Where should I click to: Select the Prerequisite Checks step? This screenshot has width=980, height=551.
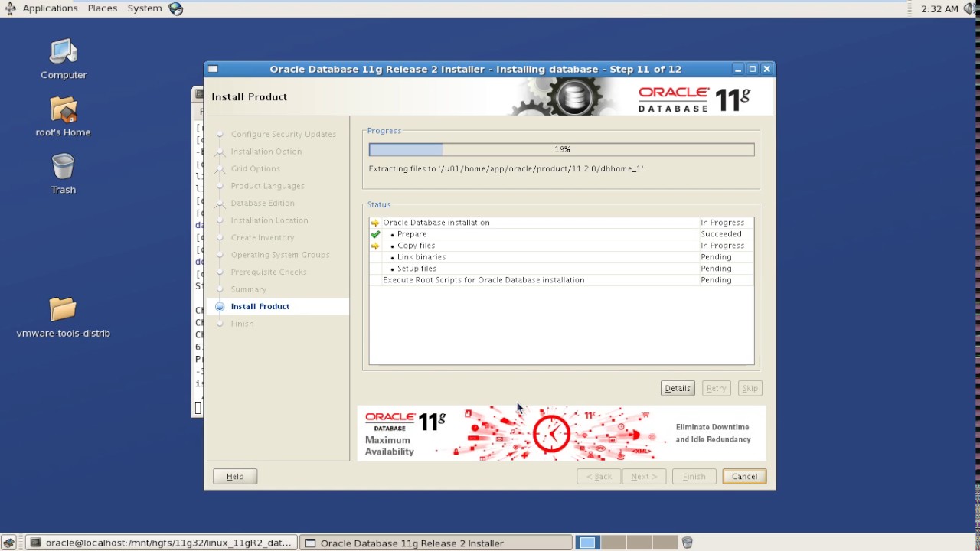click(269, 272)
